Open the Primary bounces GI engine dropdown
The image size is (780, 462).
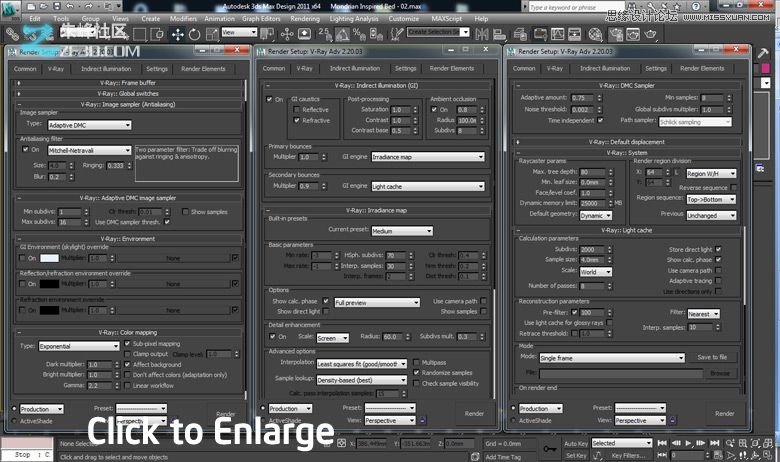428,157
